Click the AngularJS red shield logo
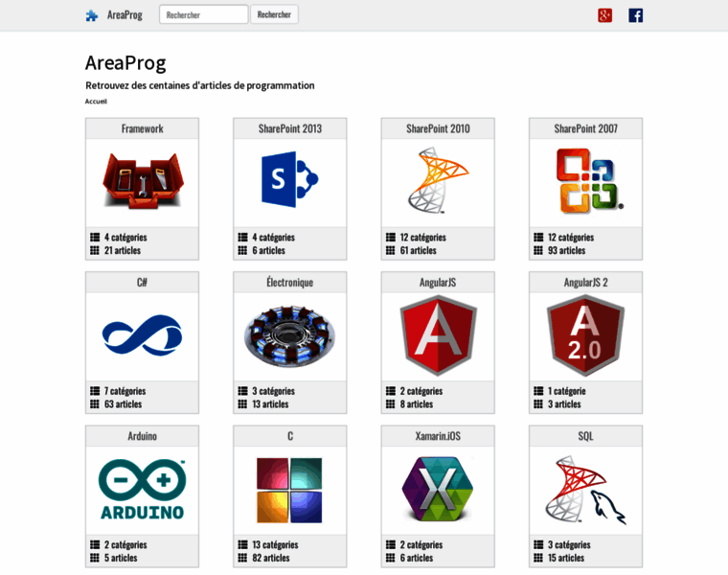728x575 pixels. (x=438, y=335)
